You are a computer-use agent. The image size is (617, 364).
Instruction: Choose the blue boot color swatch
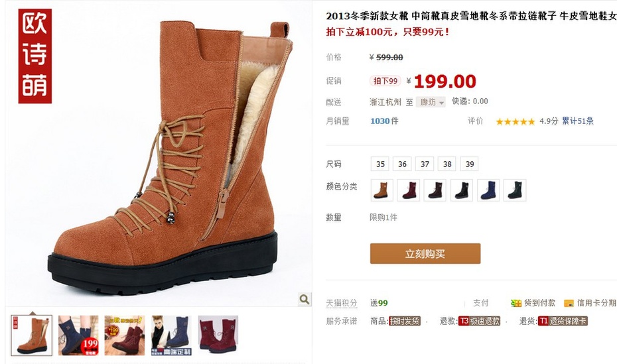pyautogui.click(x=488, y=190)
